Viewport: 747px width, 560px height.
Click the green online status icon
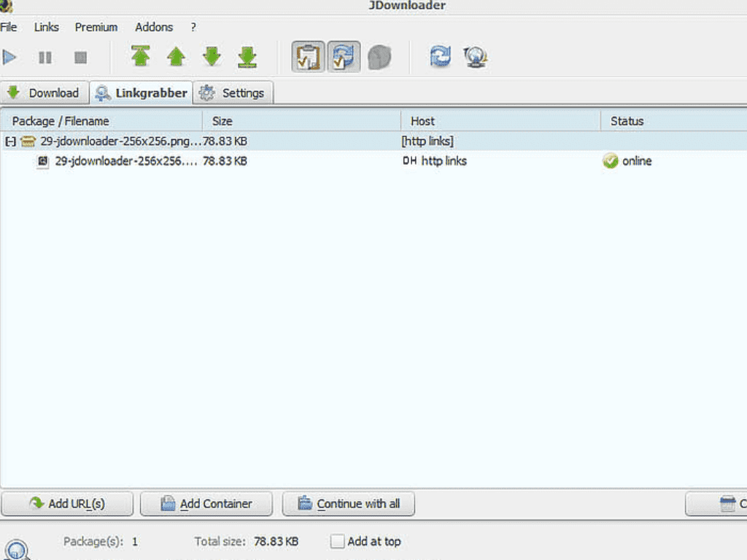coord(611,161)
